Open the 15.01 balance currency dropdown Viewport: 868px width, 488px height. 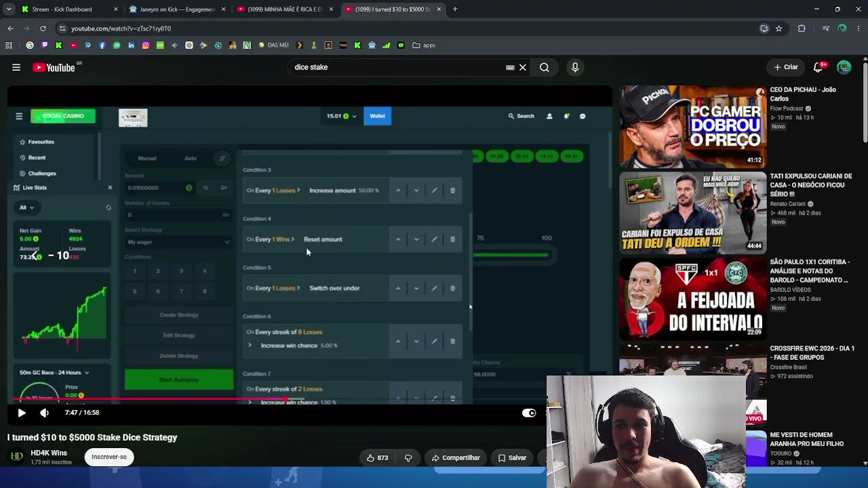[x=341, y=116]
